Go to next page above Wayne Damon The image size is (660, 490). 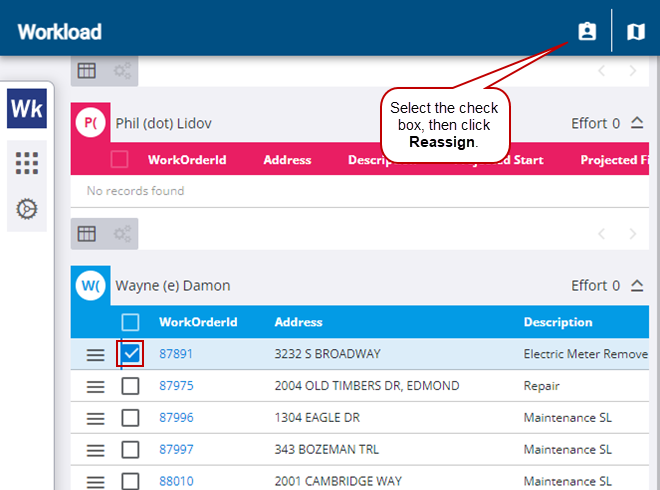pyautogui.click(x=632, y=234)
